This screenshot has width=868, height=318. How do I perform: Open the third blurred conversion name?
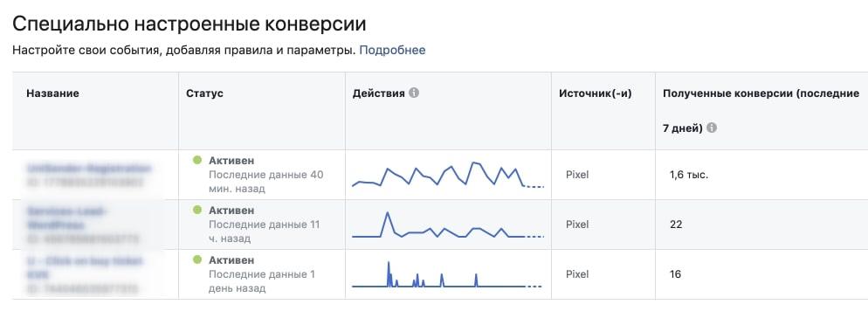tap(84, 267)
